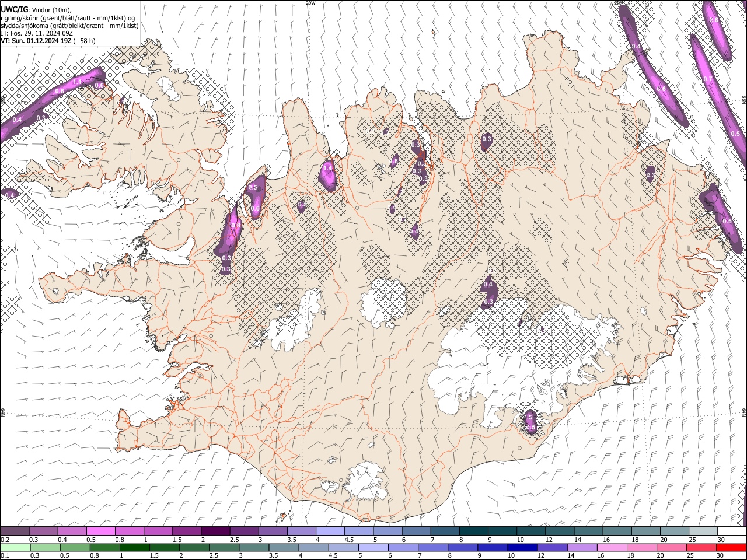The image size is (747, 560).
Task: Select the dark teal 8 upper legend swatch
Action: (473, 531)
